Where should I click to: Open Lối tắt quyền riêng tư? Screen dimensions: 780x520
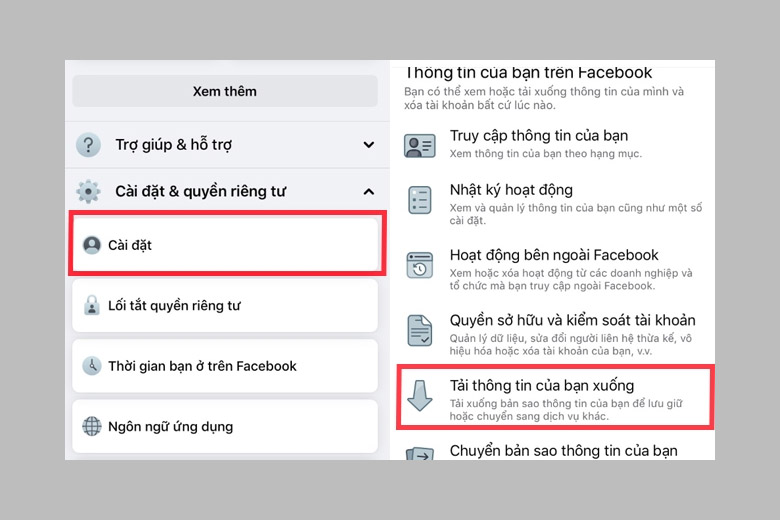(x=225, y=305)
